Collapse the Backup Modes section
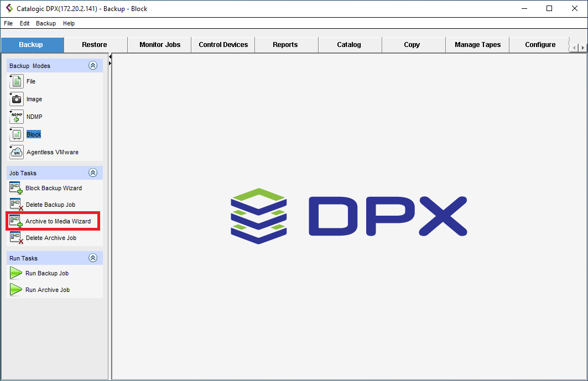Image resolution: width=588 pixels, height=381 pixels. [x=93, y=66]
